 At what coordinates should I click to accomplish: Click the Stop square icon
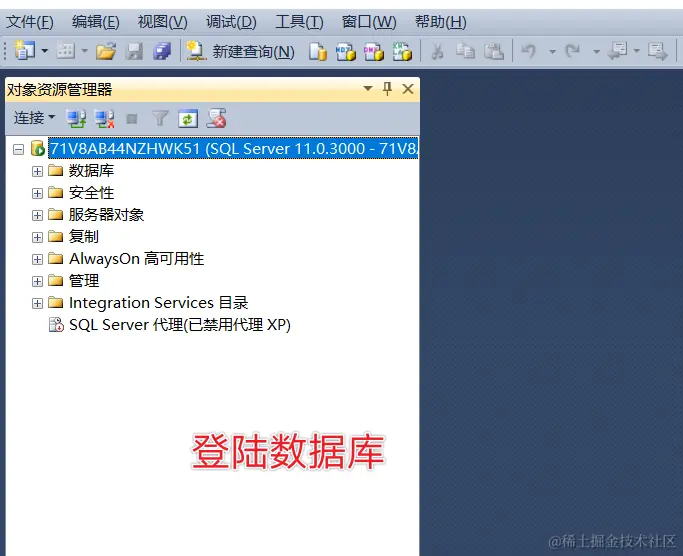(132, 119)
